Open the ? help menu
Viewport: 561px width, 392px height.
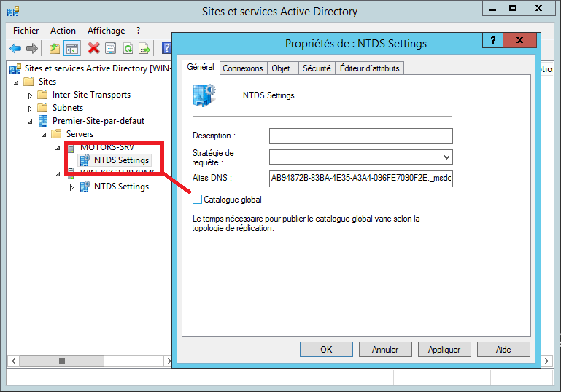(x=138, y=31)
